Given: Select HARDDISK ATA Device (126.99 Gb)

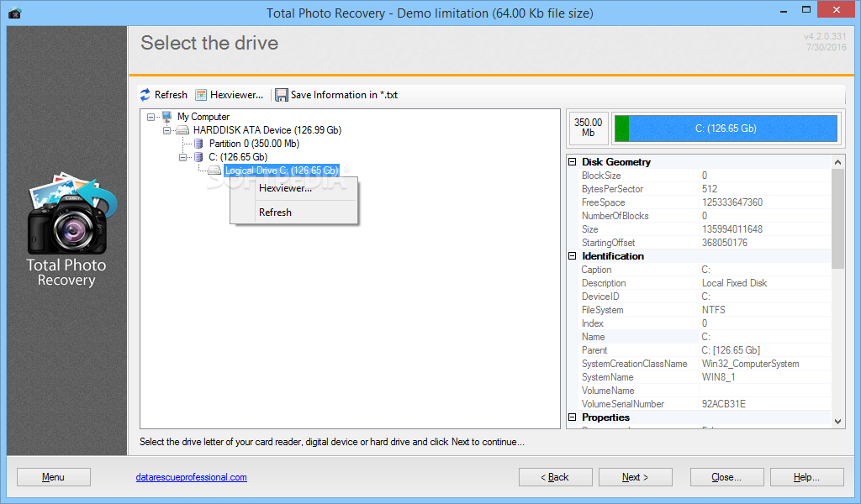Looking at the screenshot, I should pos(267,130).
